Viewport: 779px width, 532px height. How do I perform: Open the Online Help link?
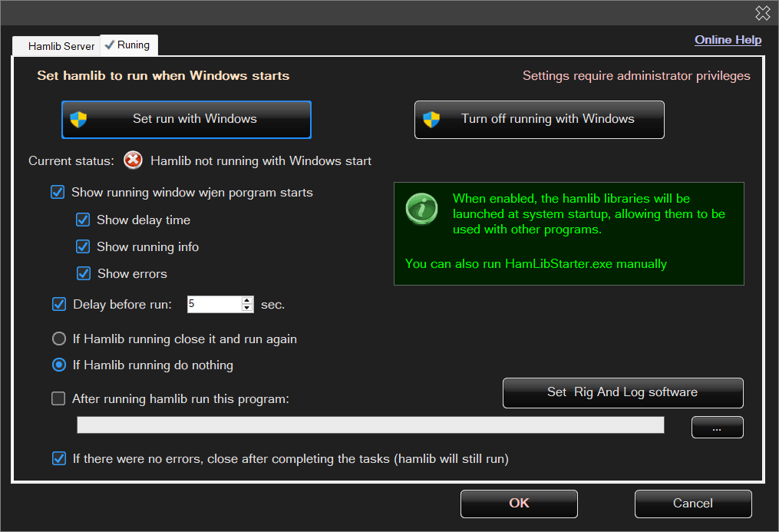coord(728,40)
